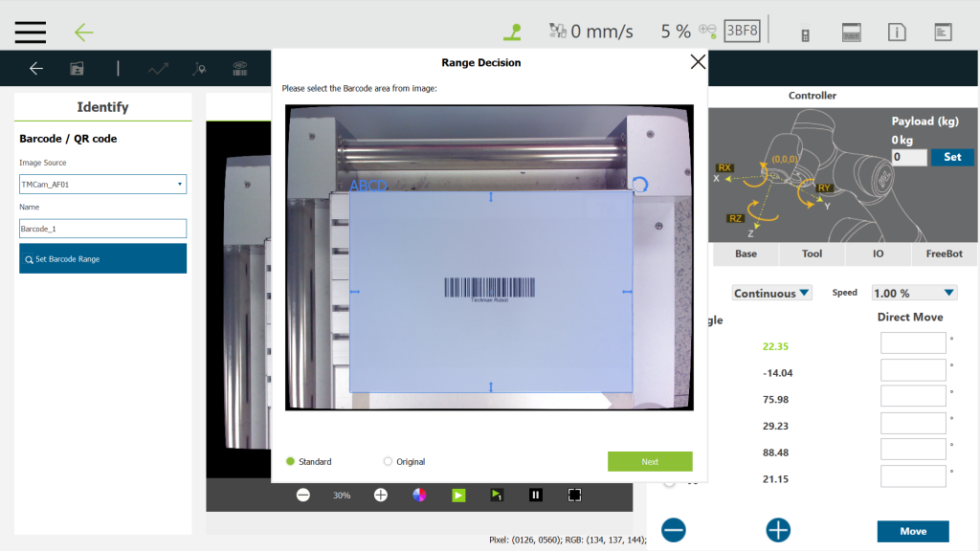
Task: Click the green back arrow
Action: pos(84,32)
